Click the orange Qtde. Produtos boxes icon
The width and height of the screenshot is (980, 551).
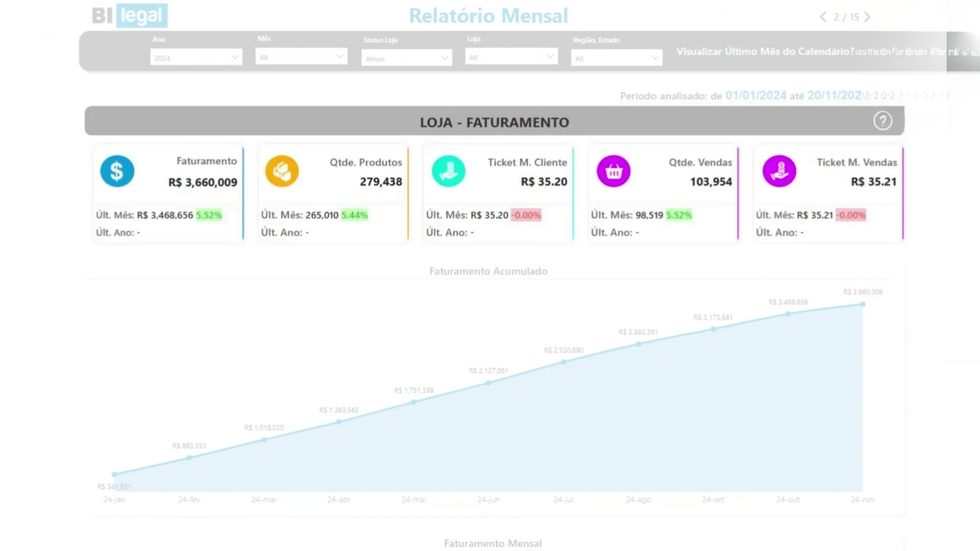click(x=282, y=171)
